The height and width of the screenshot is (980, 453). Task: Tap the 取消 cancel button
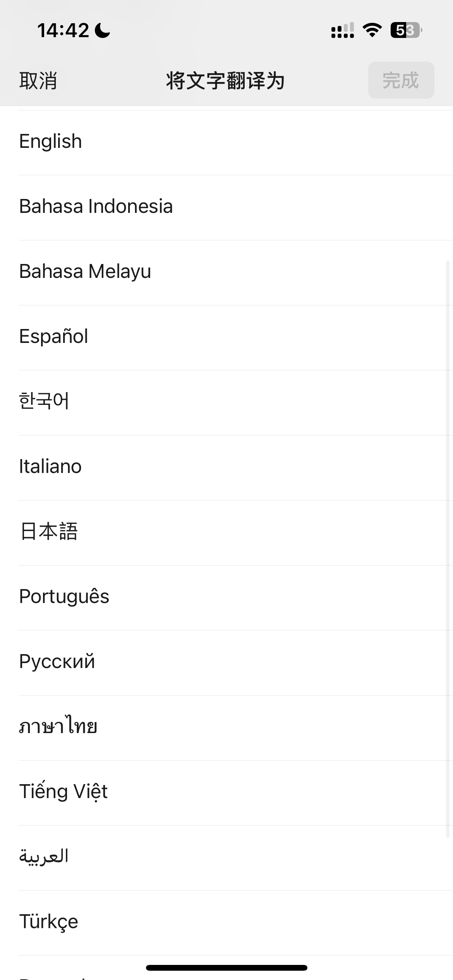(38, 81)
